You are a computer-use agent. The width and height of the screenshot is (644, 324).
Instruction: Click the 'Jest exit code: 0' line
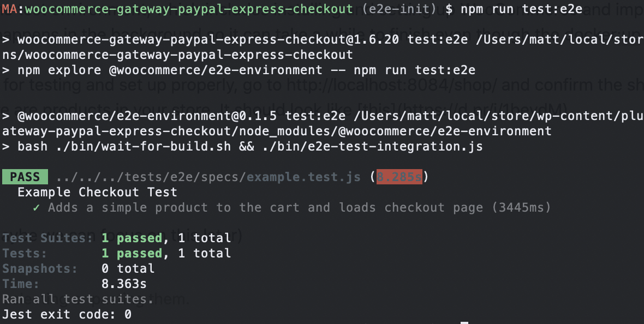tap(67, 314)
